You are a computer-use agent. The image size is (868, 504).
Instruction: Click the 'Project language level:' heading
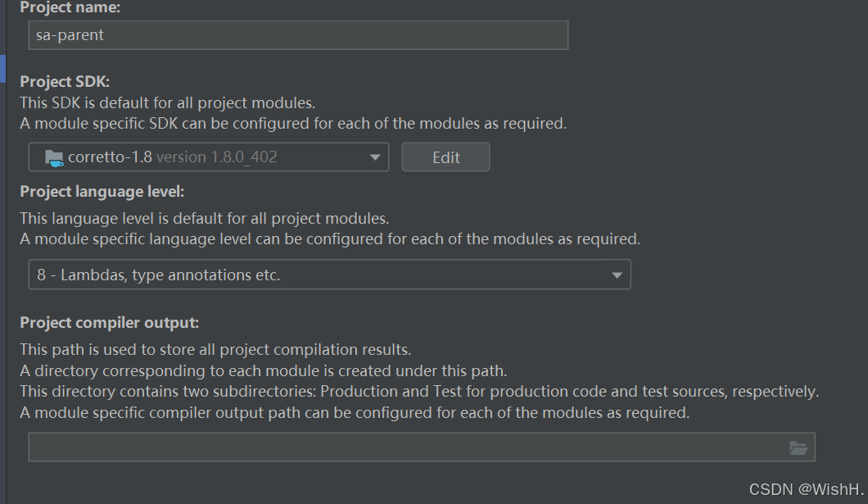(102, 192)
